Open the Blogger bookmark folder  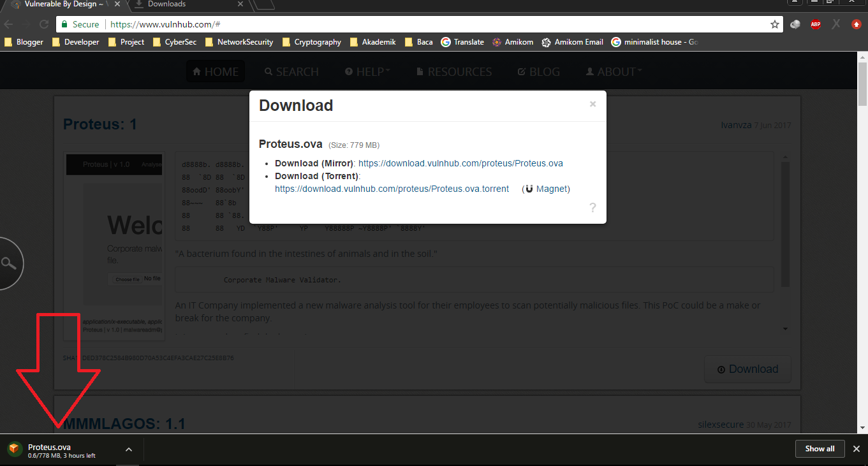(24, 42)
